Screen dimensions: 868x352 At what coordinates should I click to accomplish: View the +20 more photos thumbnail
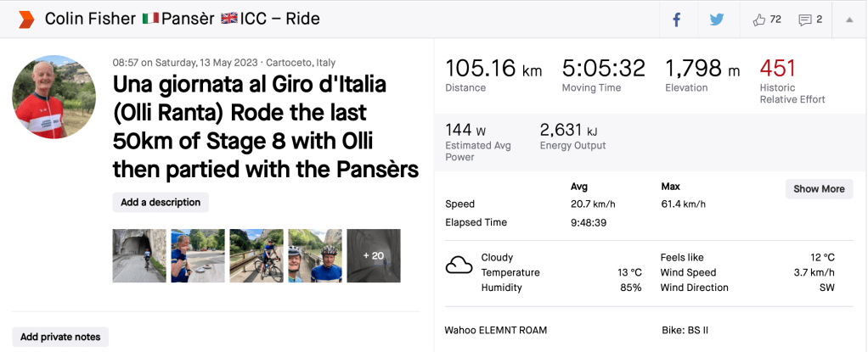tap(374, 255)
